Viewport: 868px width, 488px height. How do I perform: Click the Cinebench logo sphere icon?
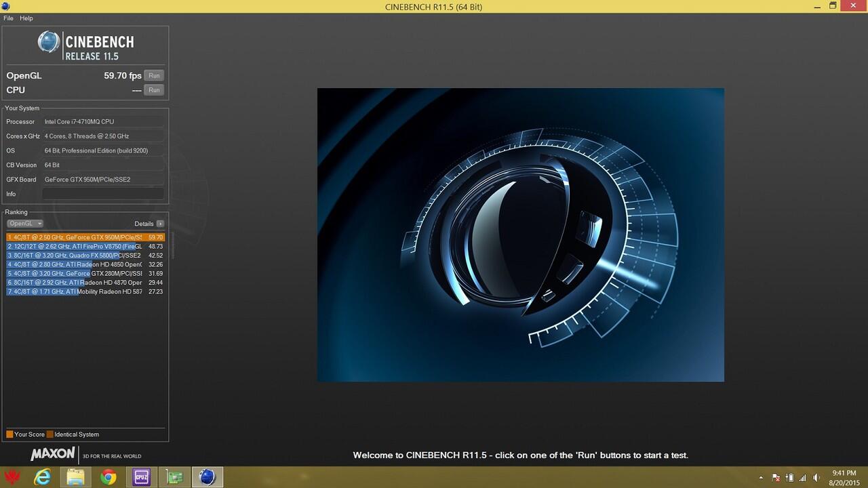click(x=49, y=42)
